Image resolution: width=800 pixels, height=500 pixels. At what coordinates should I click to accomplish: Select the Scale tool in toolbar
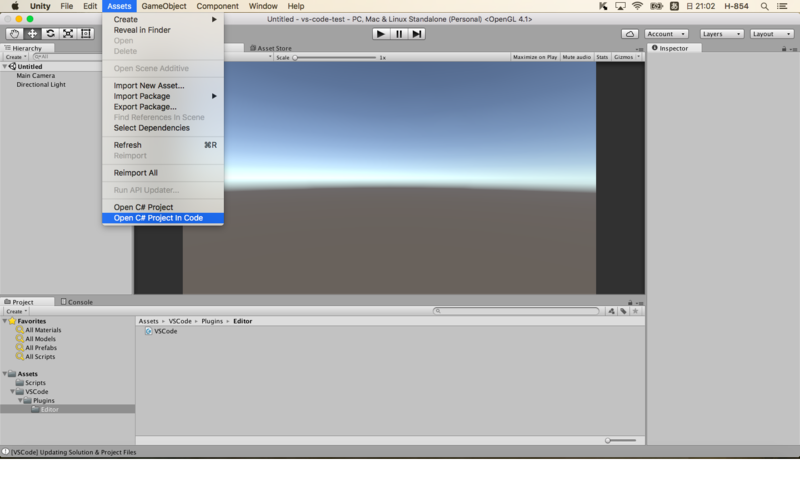(x=68, y=34)
